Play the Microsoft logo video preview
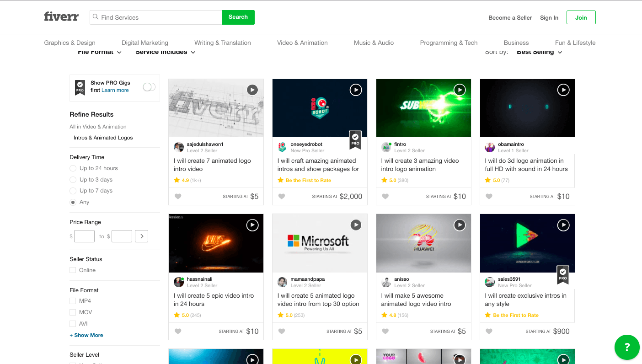The image size is (642, 364). point(356,225)
